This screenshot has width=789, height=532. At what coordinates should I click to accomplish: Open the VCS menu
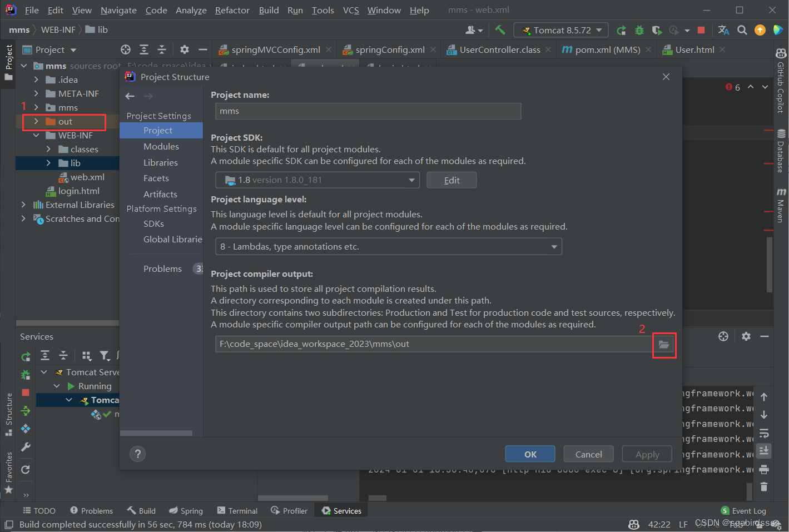click(x=351, y=10)
